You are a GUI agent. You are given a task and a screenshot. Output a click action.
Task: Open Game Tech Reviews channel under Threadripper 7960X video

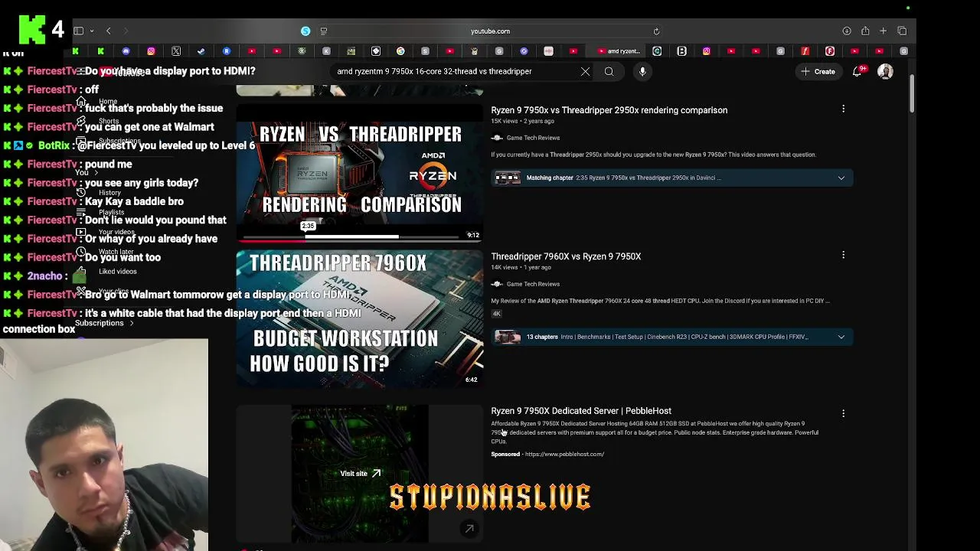tap(533, 284)
